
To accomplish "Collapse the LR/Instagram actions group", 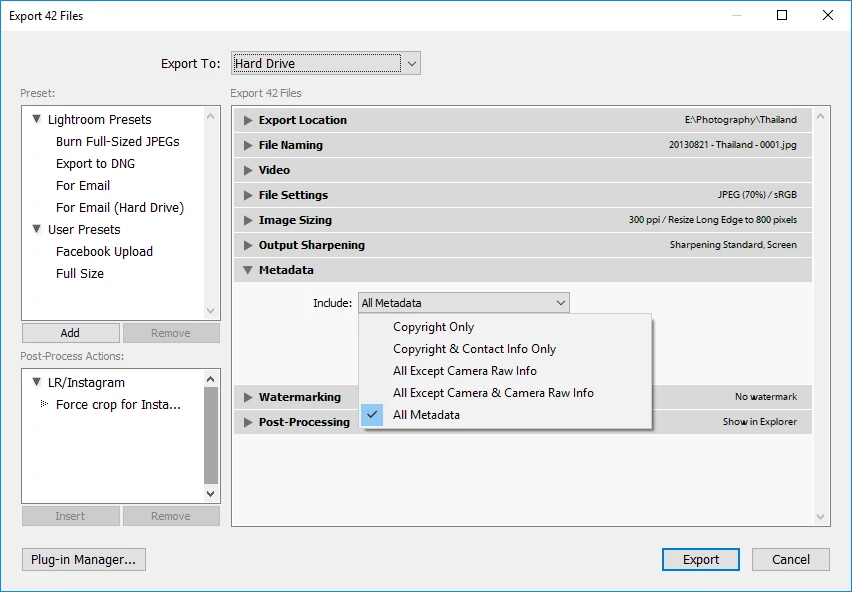I will [x=36, y=382].
